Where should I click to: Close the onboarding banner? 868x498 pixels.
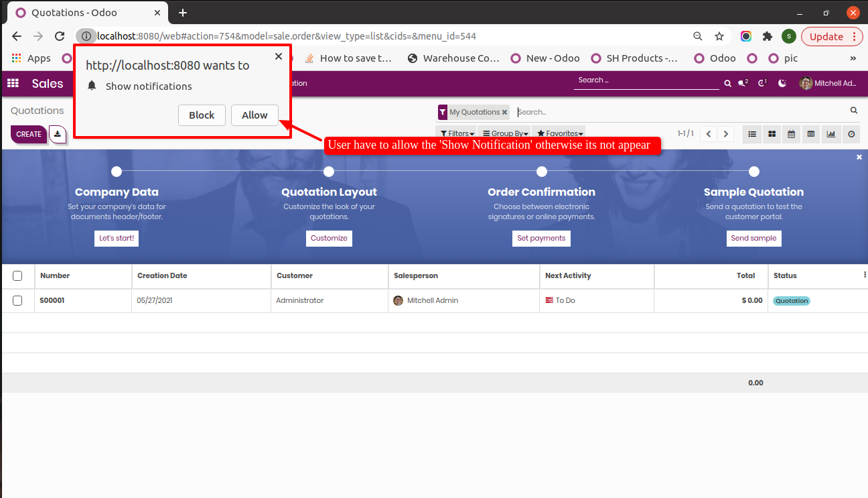point(859,157)
